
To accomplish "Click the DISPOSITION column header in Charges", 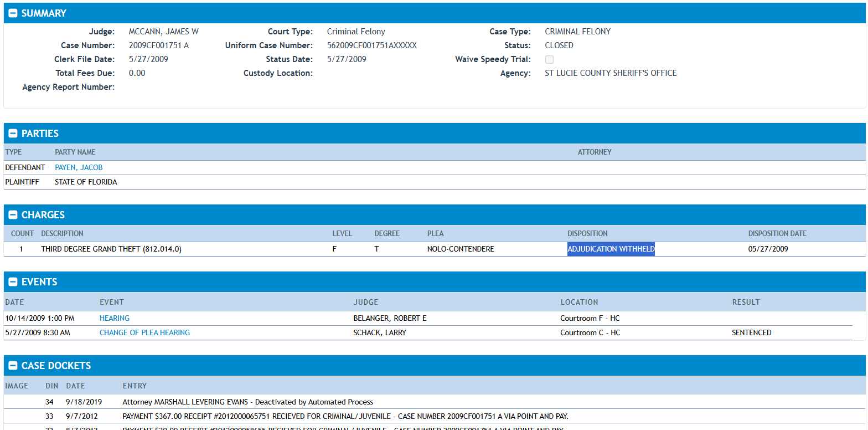I will [587, 234].
